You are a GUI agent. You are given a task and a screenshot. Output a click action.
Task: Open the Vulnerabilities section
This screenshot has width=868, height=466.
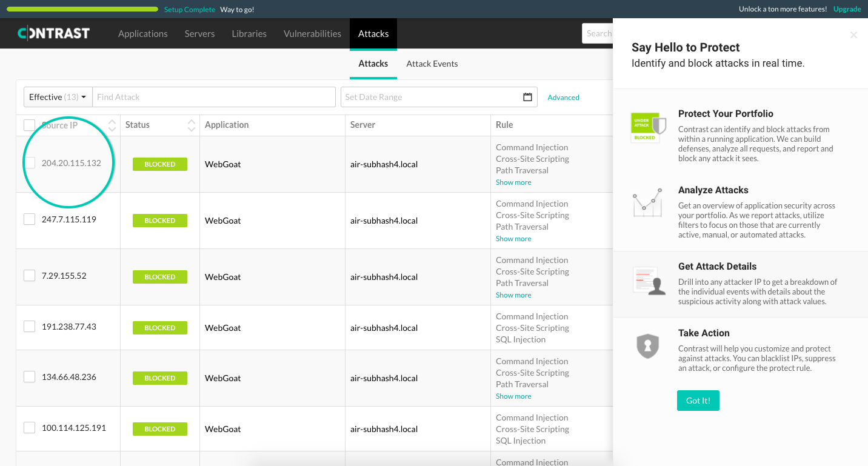(312, 33)
